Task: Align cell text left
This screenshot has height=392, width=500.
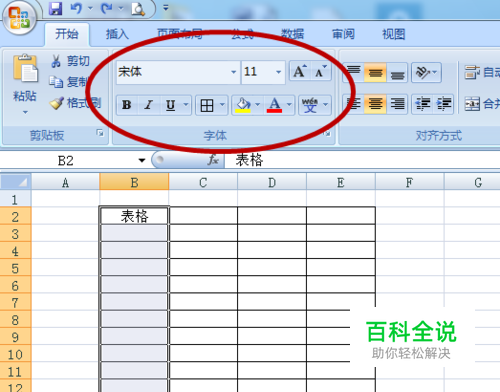Action: click(x=353, y=104)
